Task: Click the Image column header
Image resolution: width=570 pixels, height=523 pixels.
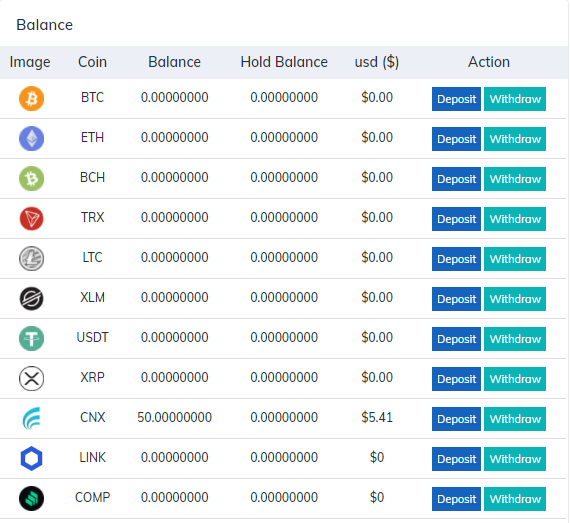Action: click(30, 63)
